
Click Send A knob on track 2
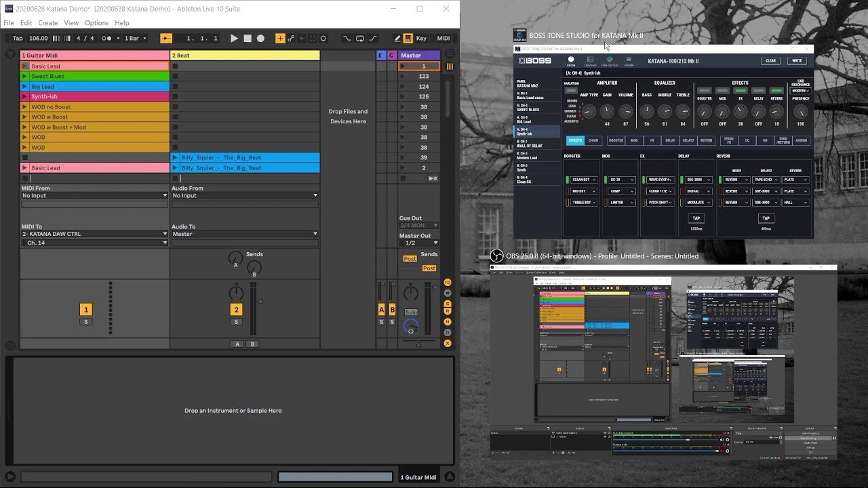point(235,258)
